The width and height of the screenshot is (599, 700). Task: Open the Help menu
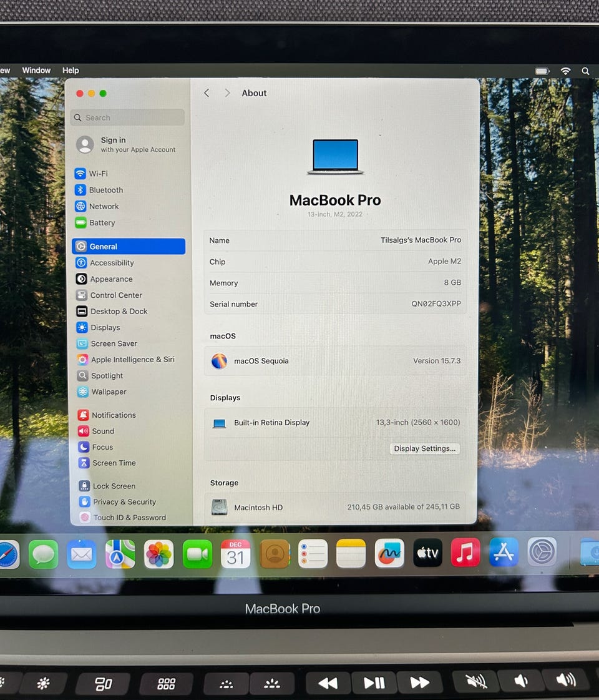tap(71, 71)
